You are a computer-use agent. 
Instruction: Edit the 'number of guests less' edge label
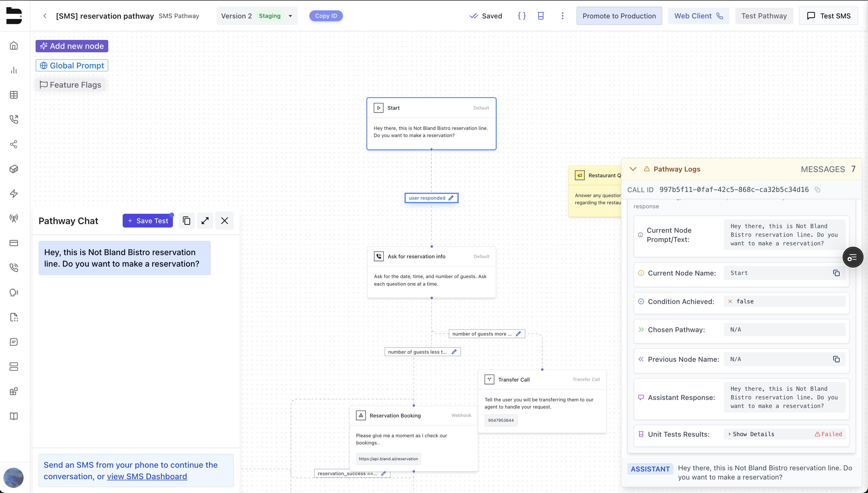coord(454,352)
